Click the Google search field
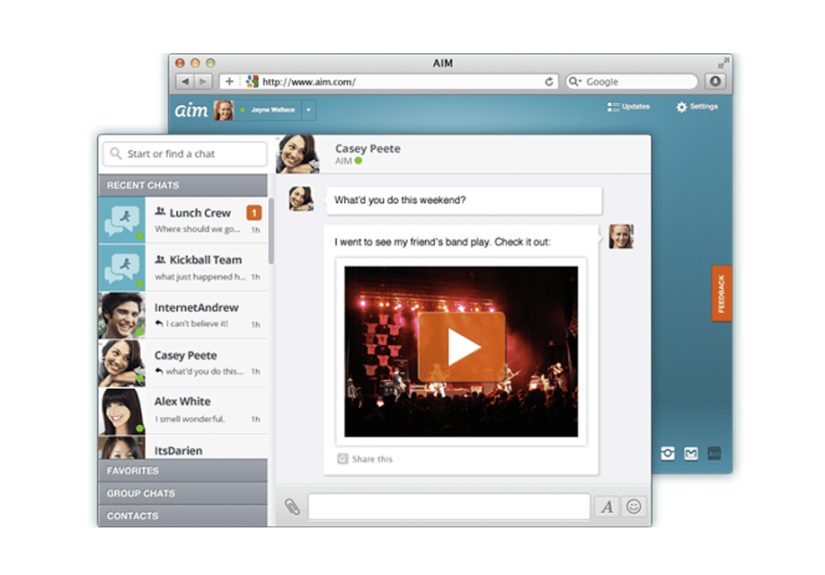Image resolution: width=825 pixels, height=575 pixels. tap(631, 82)
